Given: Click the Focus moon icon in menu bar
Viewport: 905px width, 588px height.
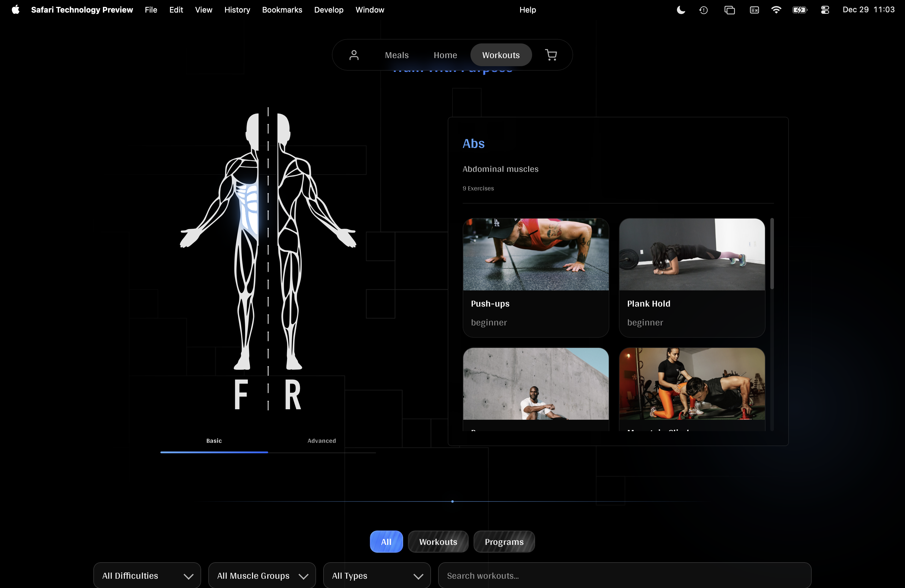Looking at the screenshot, I should tap(681, 10).
